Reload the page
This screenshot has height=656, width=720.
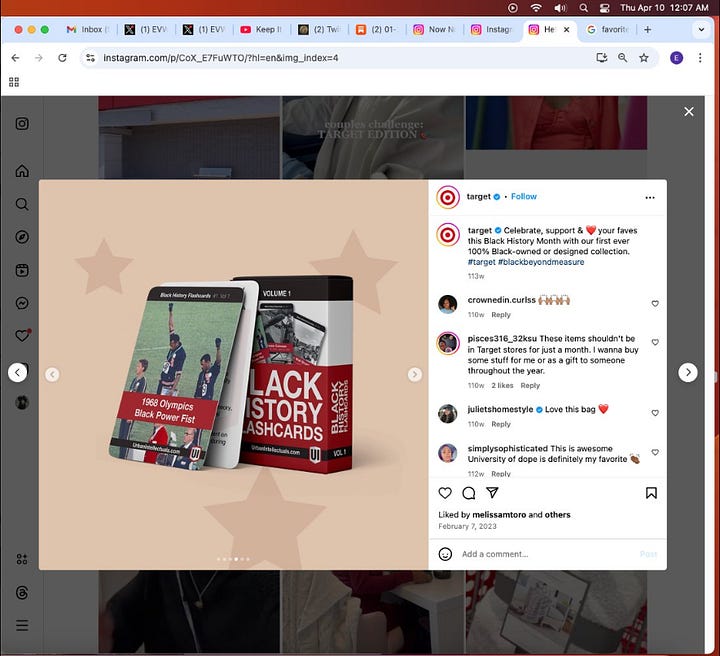coord(62,58)
